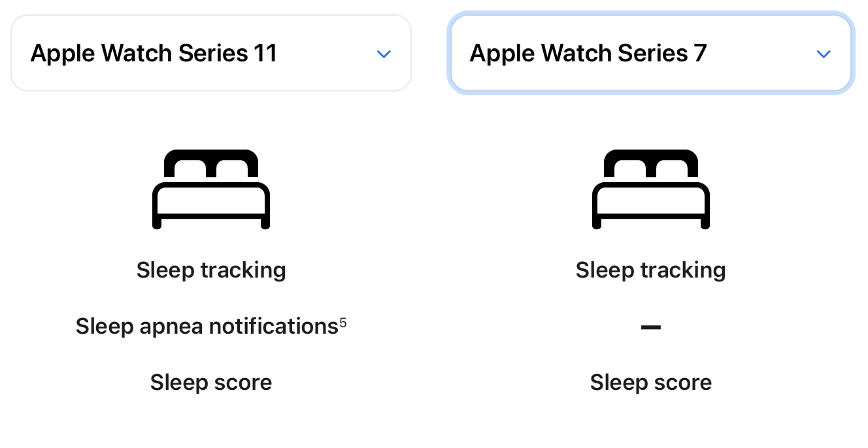
Task: Select Sleep tracking in Series 7 column
Action: tap(650, 270)
